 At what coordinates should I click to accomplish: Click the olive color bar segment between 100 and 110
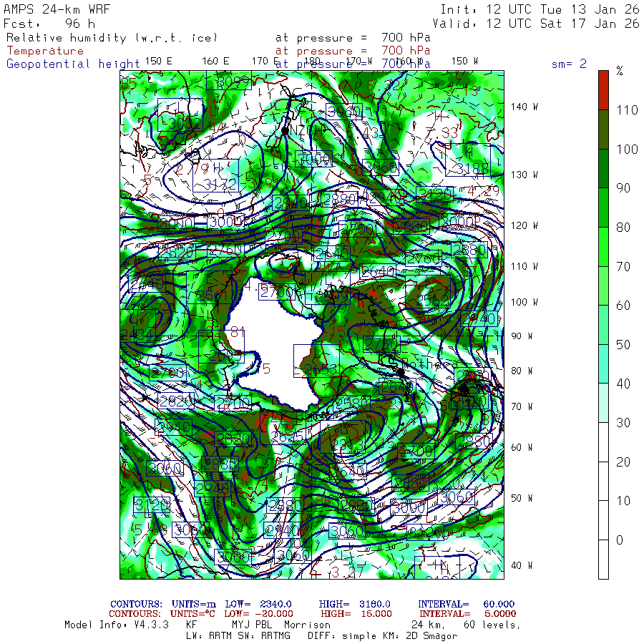(x=603, y=130)
